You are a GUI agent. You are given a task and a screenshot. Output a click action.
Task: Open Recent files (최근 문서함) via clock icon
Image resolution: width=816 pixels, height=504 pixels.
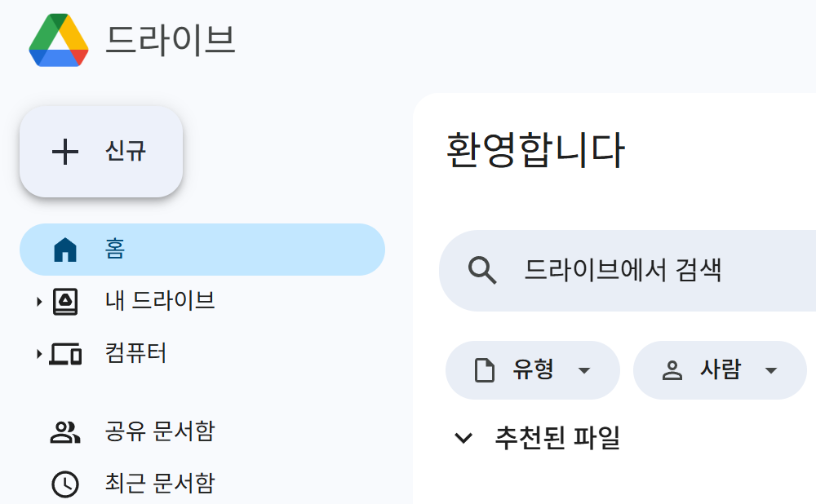(67, 483)
